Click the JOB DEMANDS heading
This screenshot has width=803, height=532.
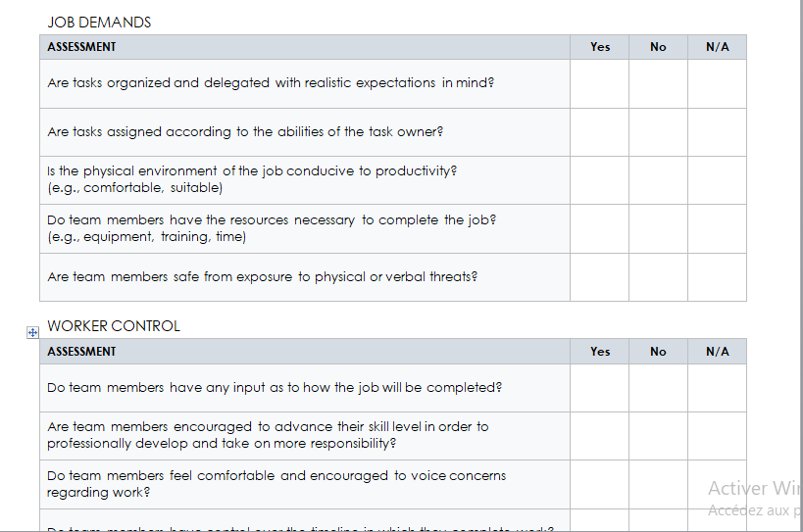pos(99,23)
